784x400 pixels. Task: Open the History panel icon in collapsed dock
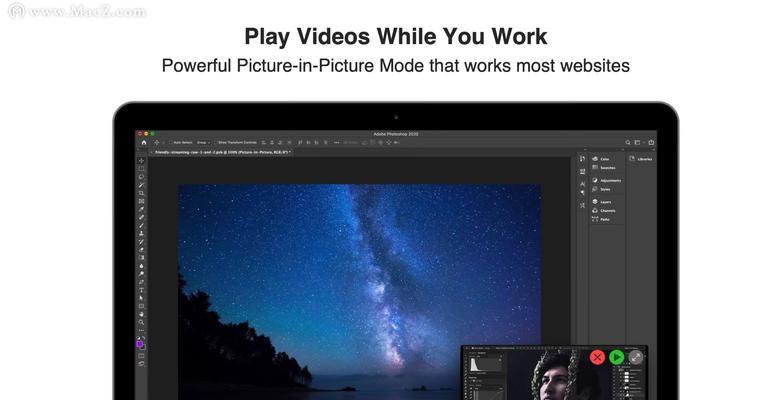(x=582, y=158)
